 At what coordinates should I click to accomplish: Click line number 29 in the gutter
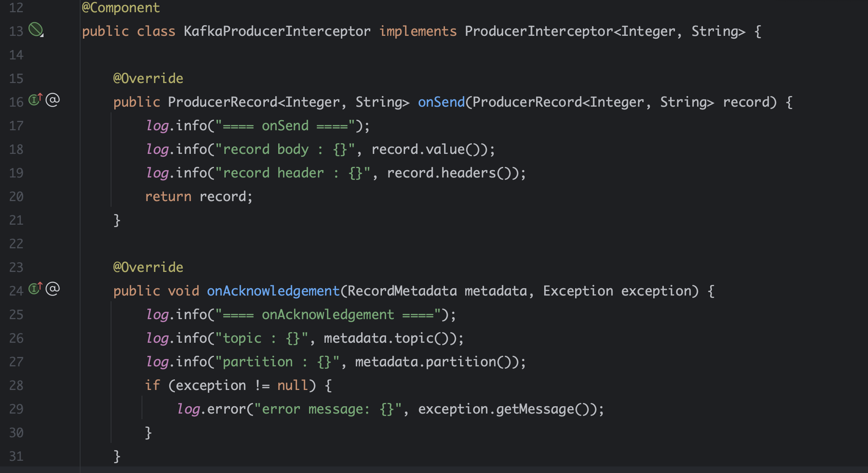16,409
